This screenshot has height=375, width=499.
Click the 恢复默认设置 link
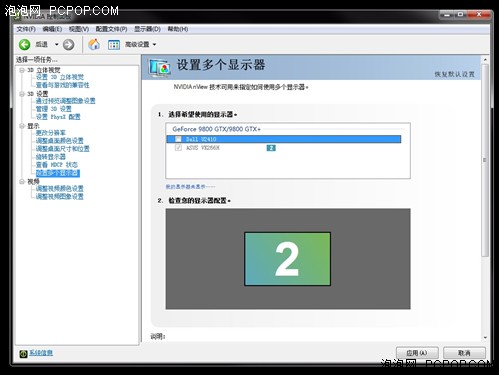pos(454,74)
